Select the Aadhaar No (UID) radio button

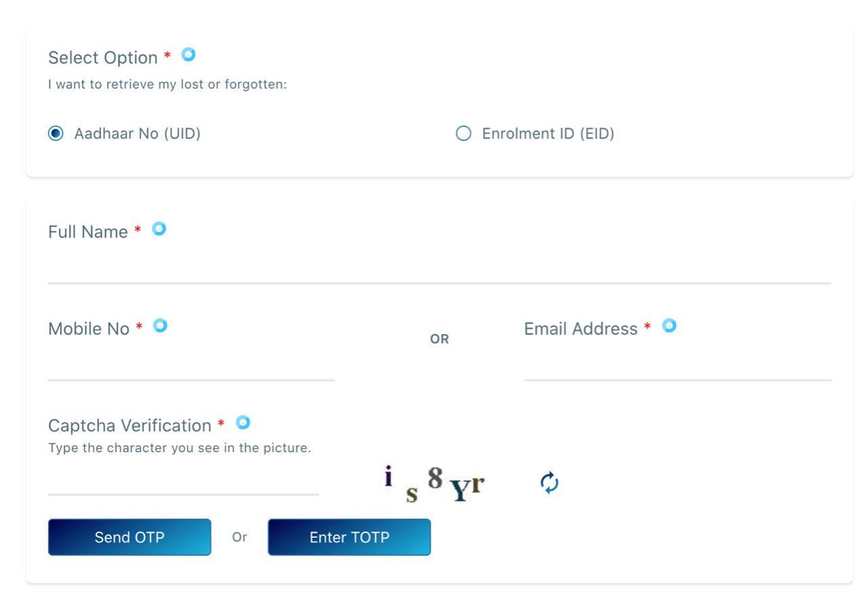point(56,134)
